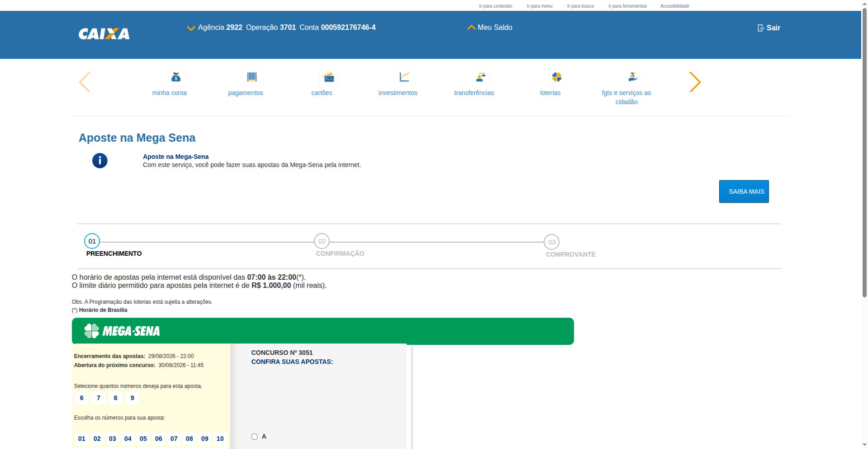Screen dimensions: 868x449
Task: Click the blue information icon
Action: (x=100, y=161)
